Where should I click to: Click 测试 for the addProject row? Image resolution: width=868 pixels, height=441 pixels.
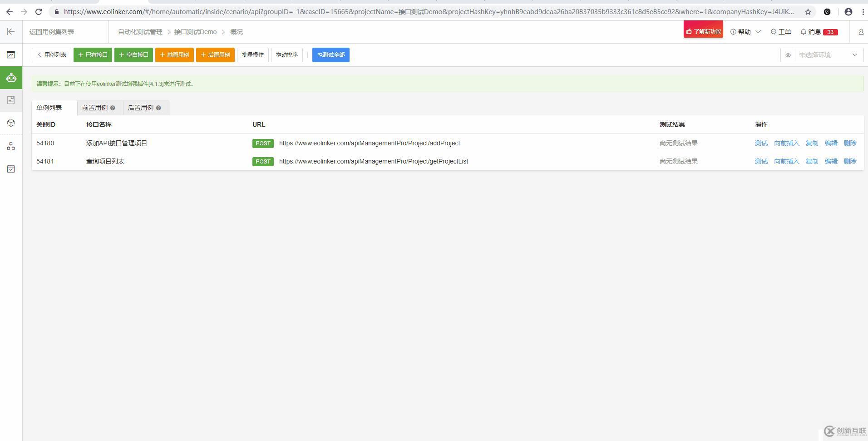(761, 143)
